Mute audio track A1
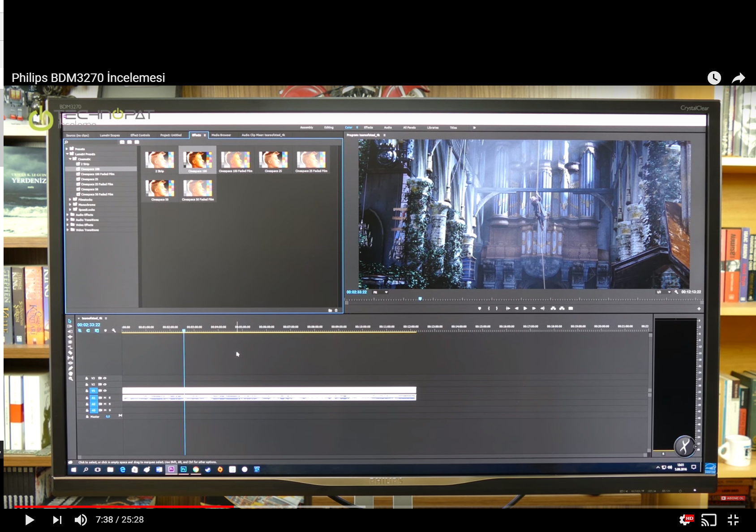This screenshot has height=532, width=756. tap(105, 398)
